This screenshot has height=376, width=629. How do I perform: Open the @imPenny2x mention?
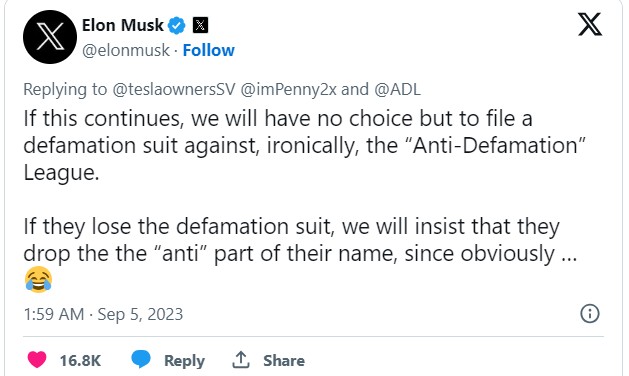pos(288,89)
